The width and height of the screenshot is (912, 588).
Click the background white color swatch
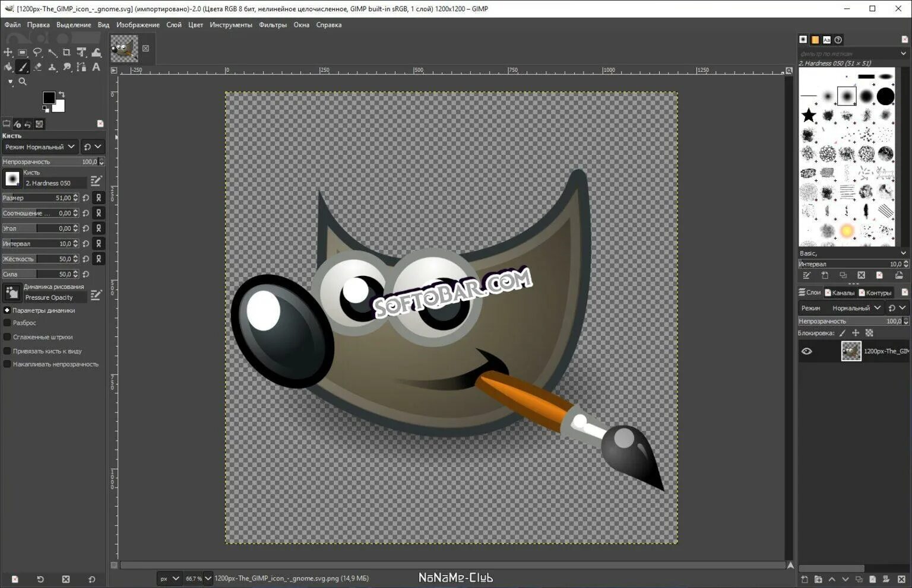tap(59, 107)
